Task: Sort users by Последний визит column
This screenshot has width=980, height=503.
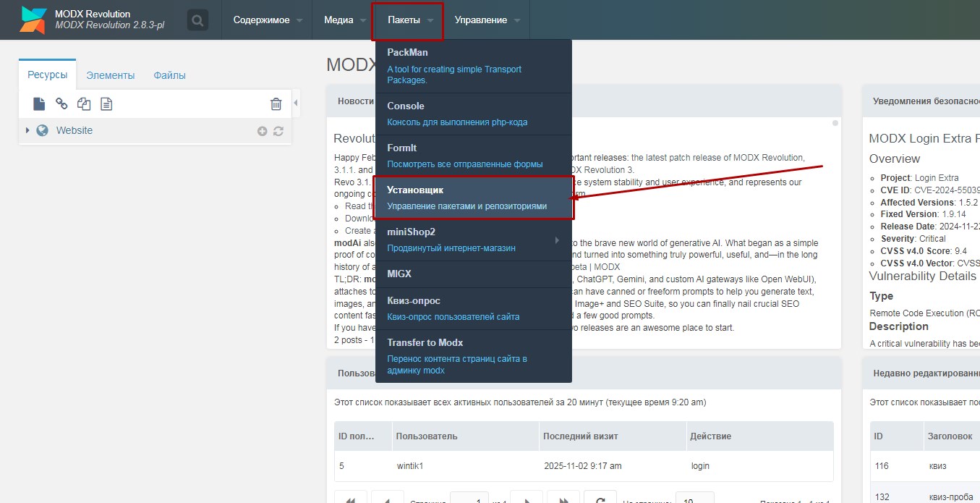Action: pos(581,436)
